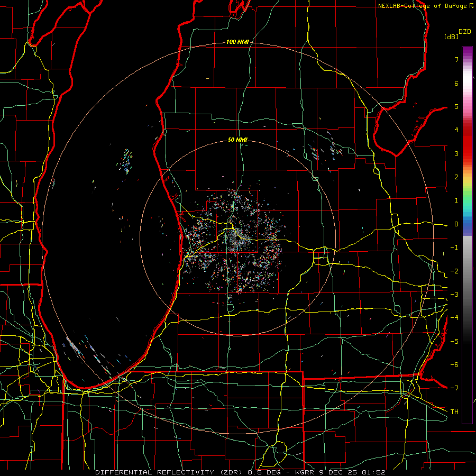Click the 'DIFFERENTIAL REFLECTIVITY (ZDR)' caption text
This screenshot has width=476, height=476.
(170, 472)
